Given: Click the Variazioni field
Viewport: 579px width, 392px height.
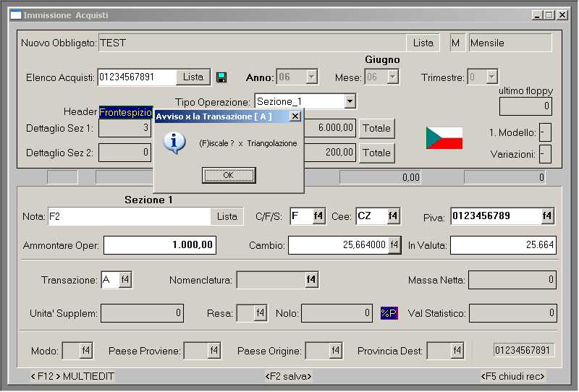Looking at the screenshot, I should [545, 154].
